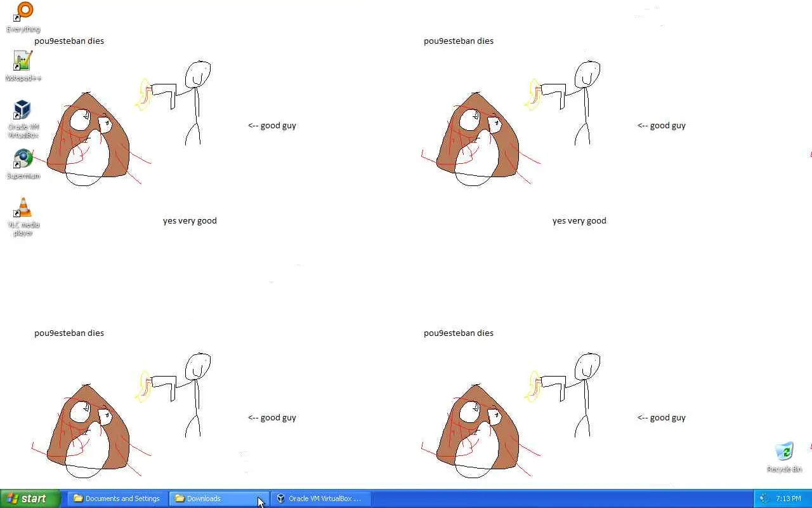
Task: Click the 7:13 PM taskbar clock
Action: click(x=788, y=498)
